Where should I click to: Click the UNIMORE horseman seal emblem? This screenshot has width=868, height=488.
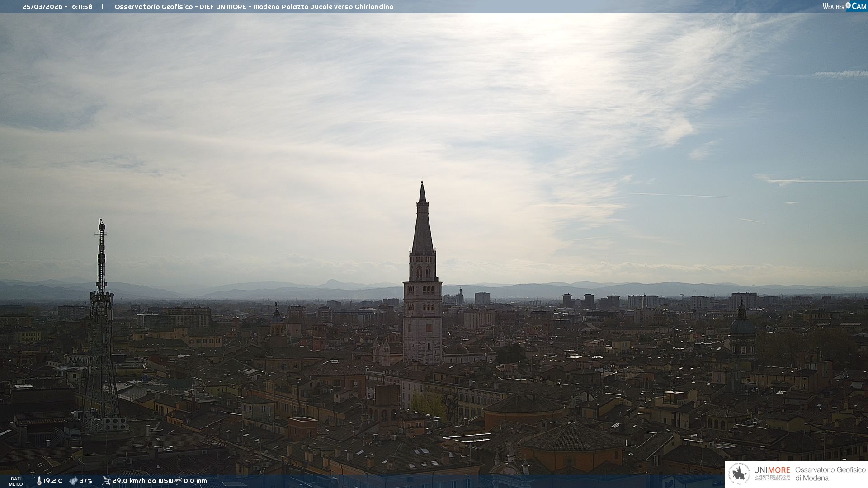click(740, 474)
